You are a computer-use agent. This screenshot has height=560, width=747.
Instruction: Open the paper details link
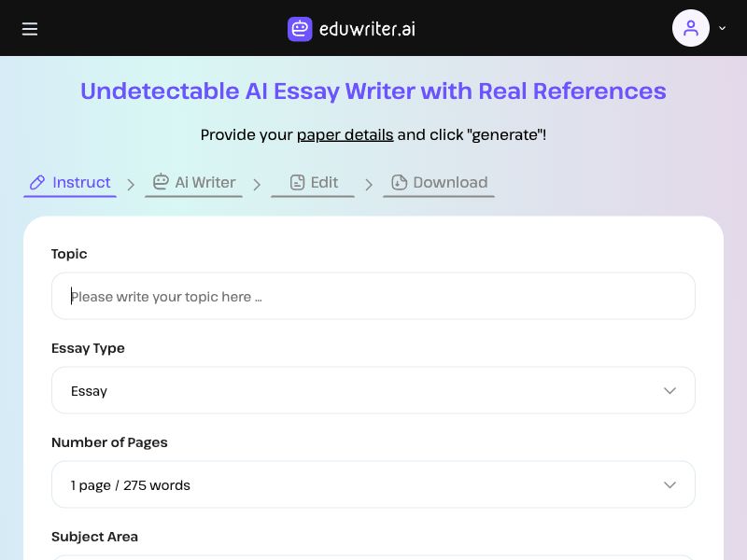coord(345,134)
